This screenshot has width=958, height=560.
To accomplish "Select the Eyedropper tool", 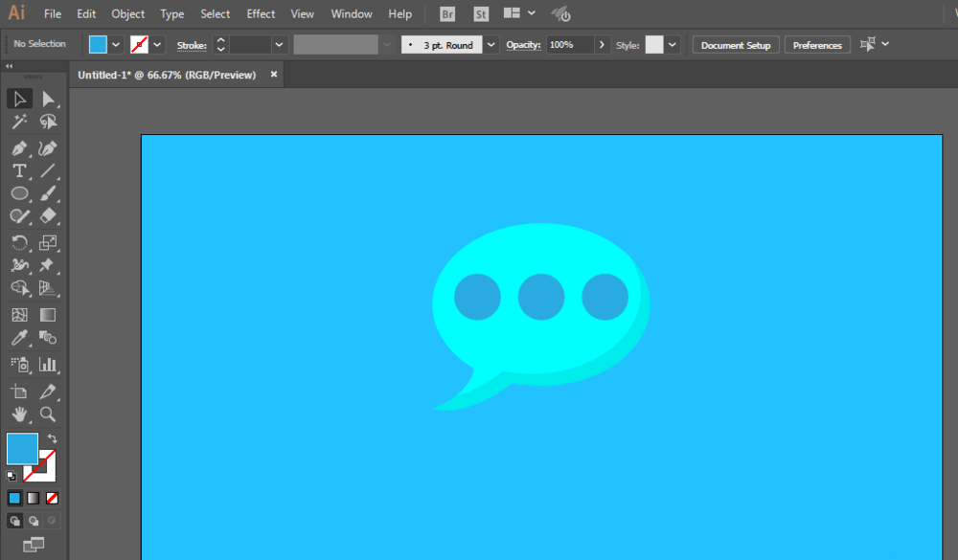I will click(x=19, y=338).
